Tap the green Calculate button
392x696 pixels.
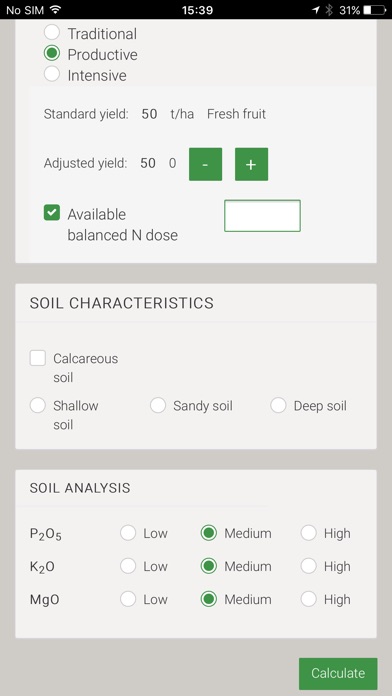[x=338, y=673]
